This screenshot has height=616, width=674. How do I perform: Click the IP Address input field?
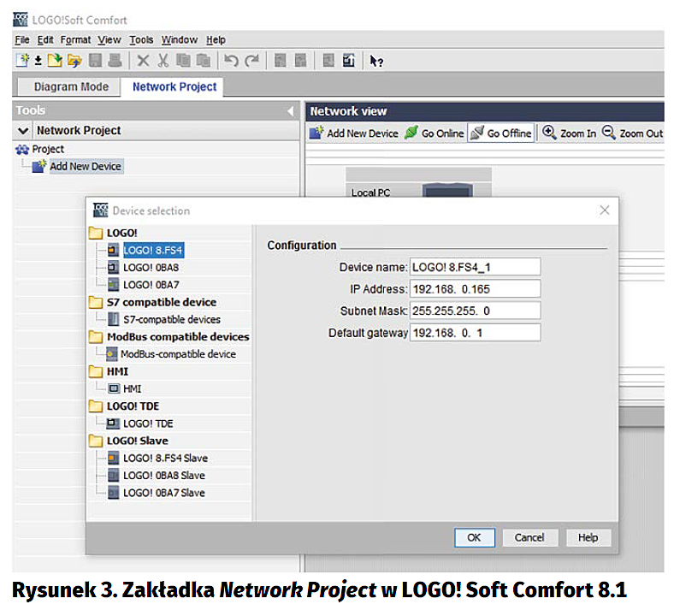click(475, 288)
